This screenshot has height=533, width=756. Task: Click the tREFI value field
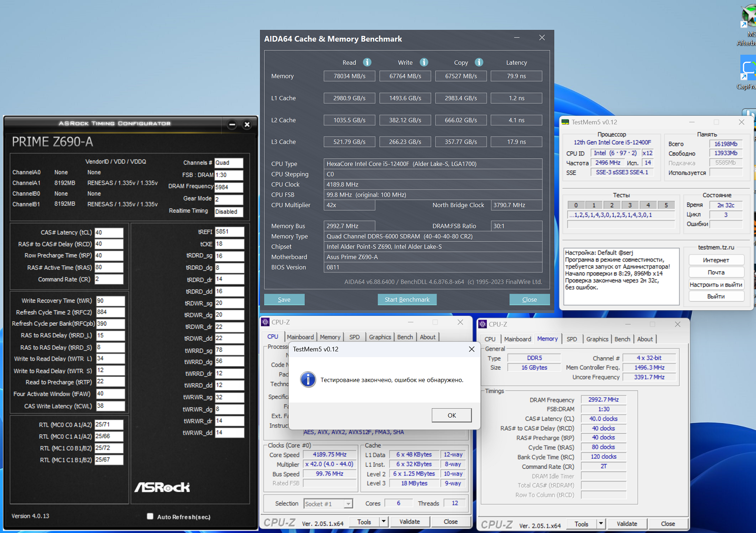(x=229, y=232)
